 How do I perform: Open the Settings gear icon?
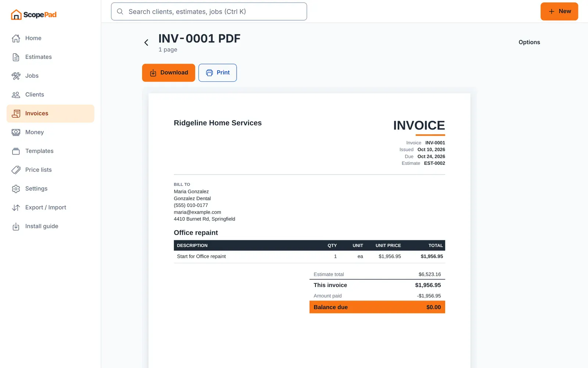[x=16, y=188]
